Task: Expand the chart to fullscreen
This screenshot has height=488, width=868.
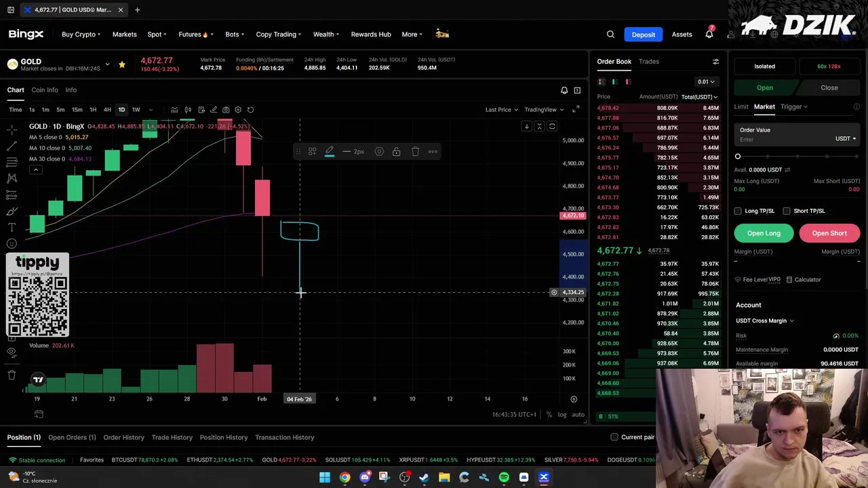Action: [x=576, y=110]
